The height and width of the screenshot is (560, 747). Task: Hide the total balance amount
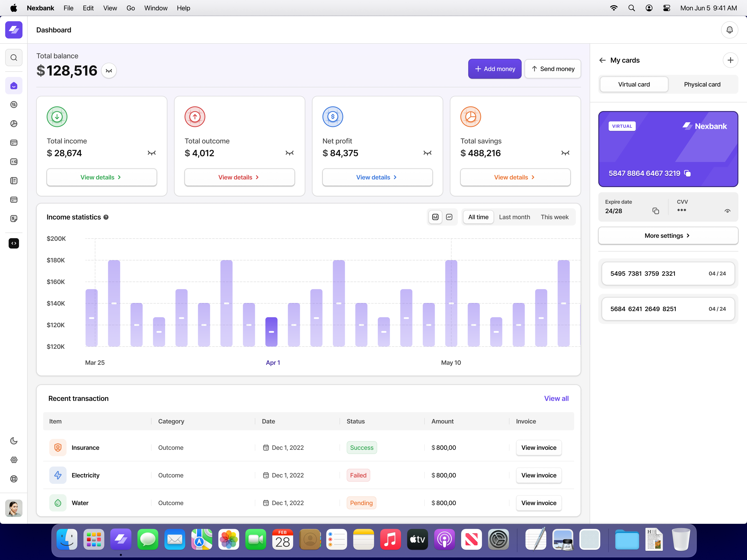pos(109,71)
